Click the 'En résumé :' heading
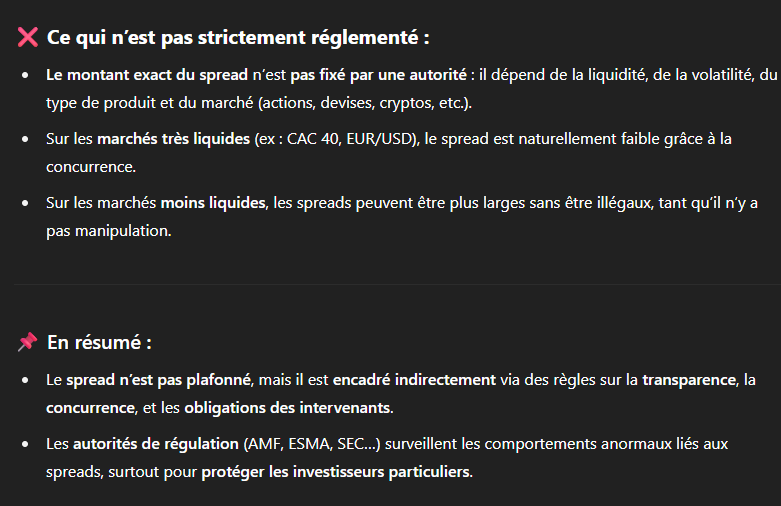The image size is (781, 506). (x=99, y=343)
